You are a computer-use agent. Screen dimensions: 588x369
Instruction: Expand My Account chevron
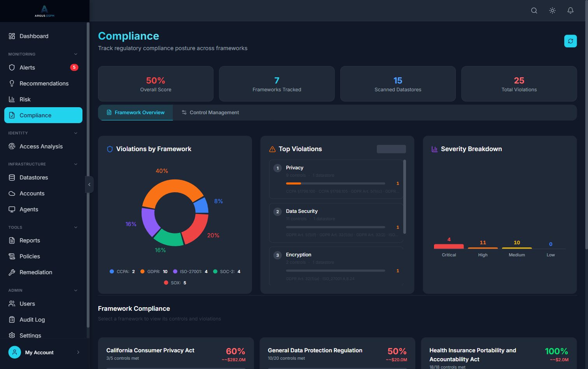[x=78, y=352]
